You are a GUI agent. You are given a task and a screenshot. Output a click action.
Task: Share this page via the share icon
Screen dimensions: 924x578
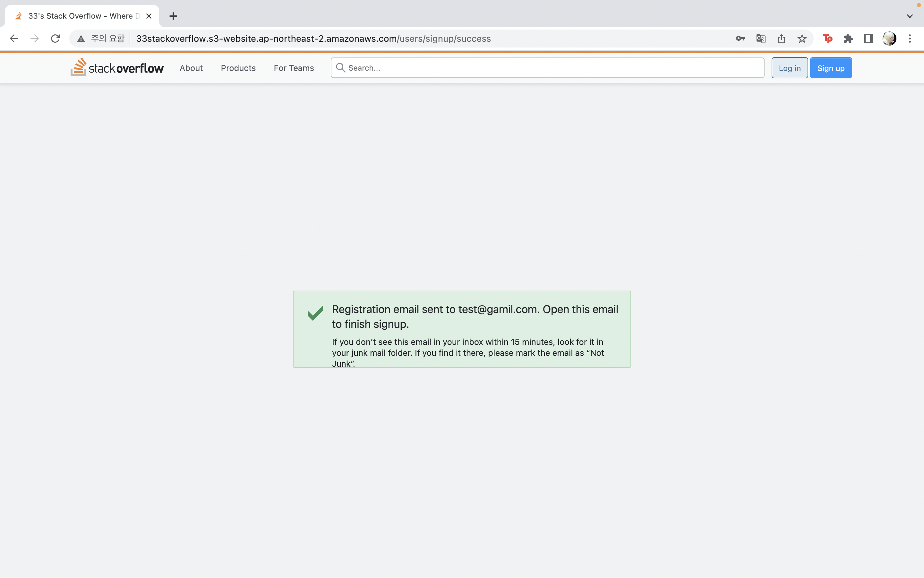point(782,39)
